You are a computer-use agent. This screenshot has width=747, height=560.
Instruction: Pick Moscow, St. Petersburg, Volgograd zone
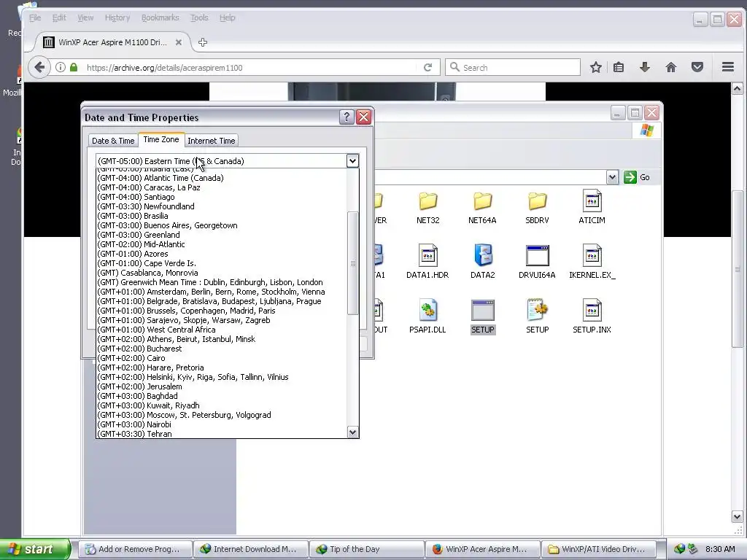coord(222,415)
